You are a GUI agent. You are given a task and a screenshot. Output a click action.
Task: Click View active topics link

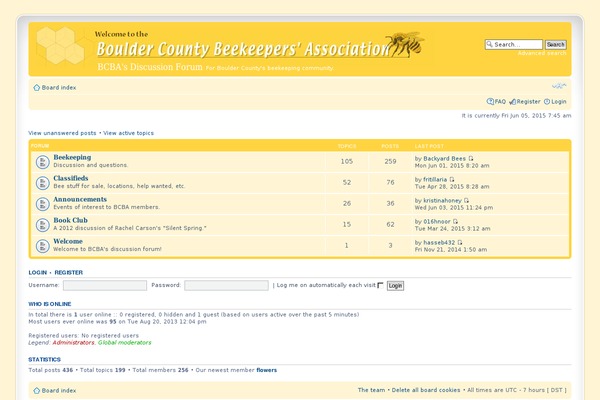tap(129, 133)
